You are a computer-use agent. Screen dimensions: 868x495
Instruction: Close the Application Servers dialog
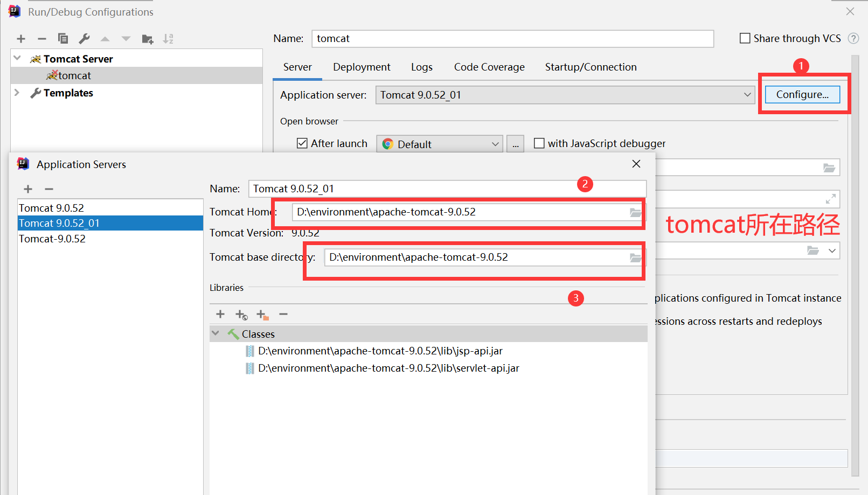[x=636, y=164]
